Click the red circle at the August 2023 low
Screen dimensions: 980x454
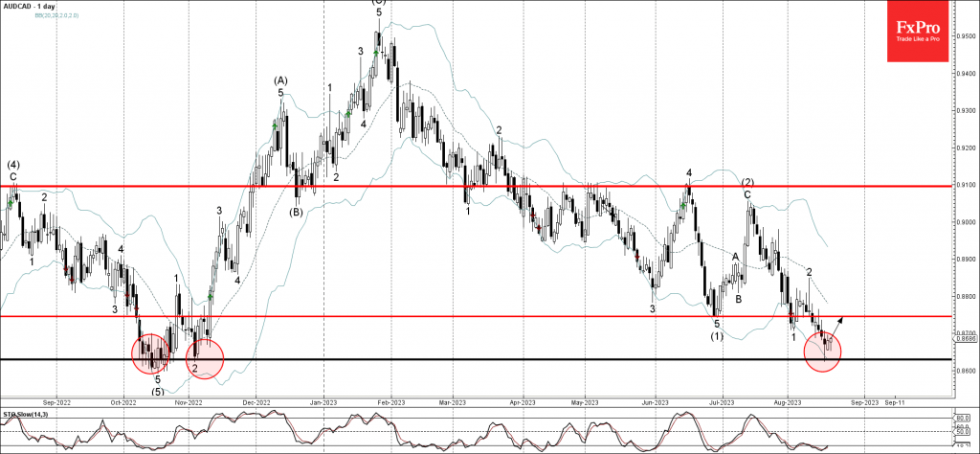[x=822, y=351]
